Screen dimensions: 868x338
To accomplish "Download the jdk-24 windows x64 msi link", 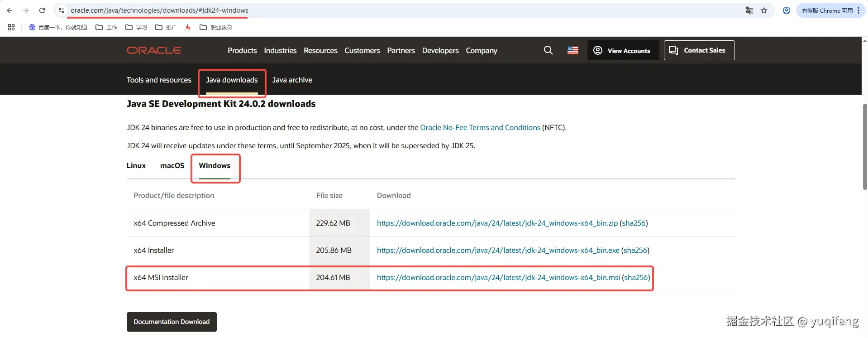I will coord(498,277).
